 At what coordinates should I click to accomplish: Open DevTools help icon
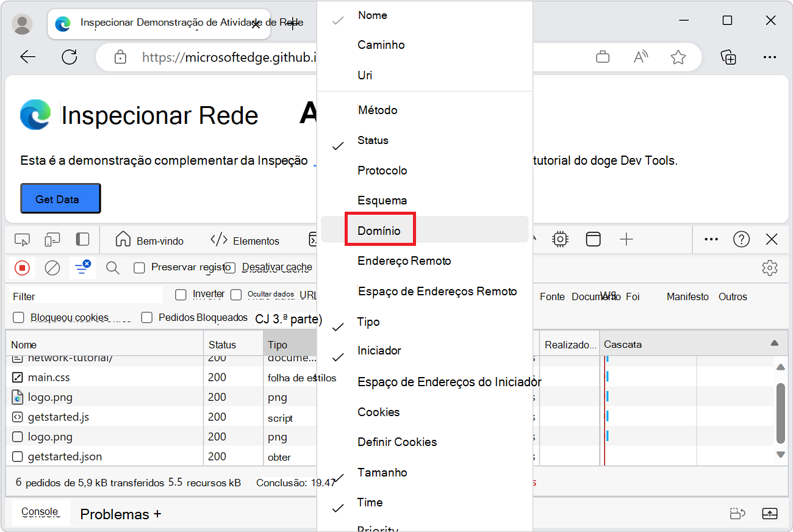pyautogui.click(x=741, y=240)
